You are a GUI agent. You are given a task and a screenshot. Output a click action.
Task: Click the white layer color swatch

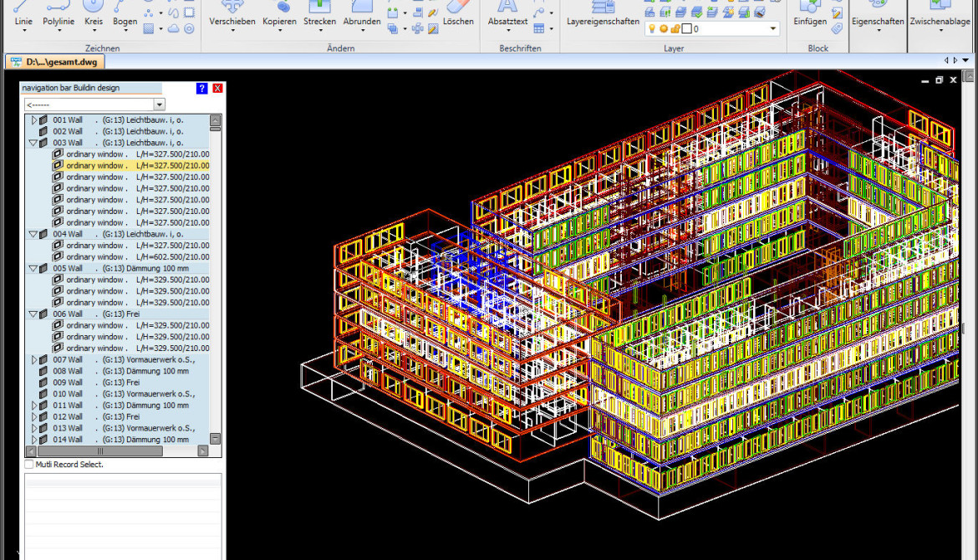pos(686,29)
